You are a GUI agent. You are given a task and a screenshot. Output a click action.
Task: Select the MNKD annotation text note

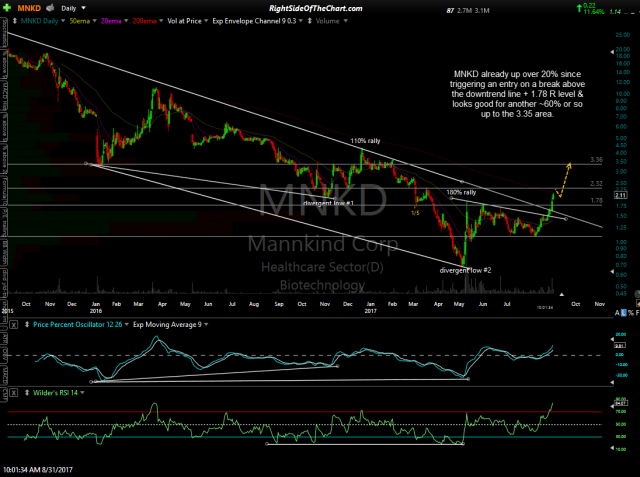pos(517,94)
